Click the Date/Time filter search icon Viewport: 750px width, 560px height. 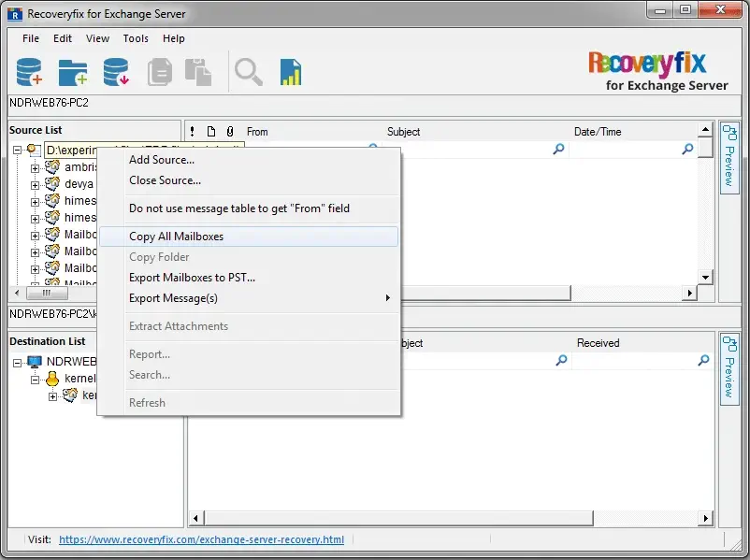pyautogui.click(x=687, y=150)
